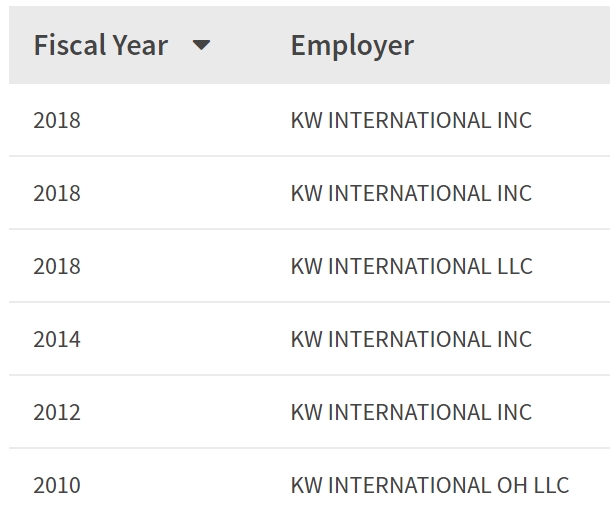Select the 2014 fiscal year cell
610x528 pixels.
point(57,339)
